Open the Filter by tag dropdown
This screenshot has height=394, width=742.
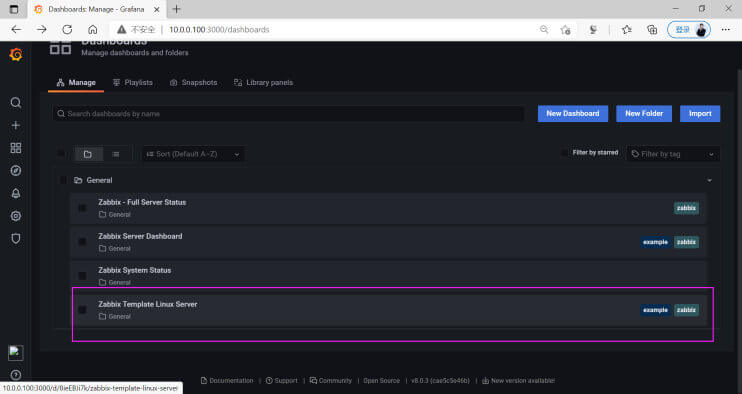673,154
